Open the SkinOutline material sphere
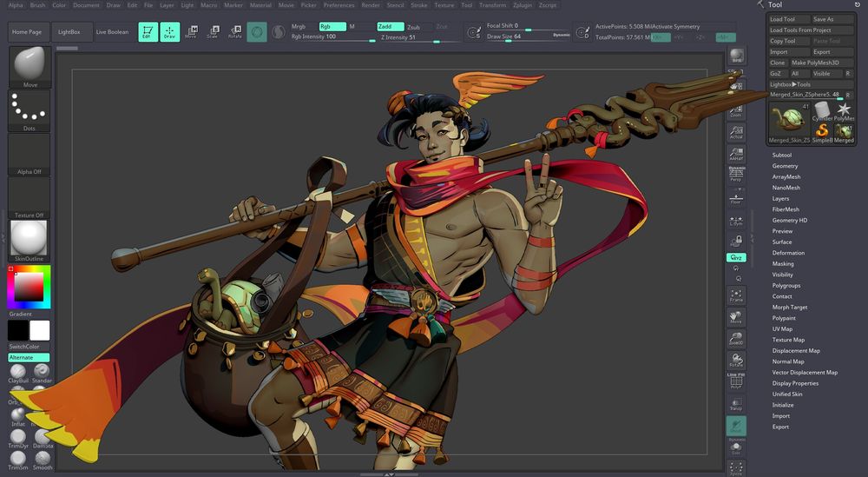The height and width of the screenshot is (477, 868). pos(30,241)
